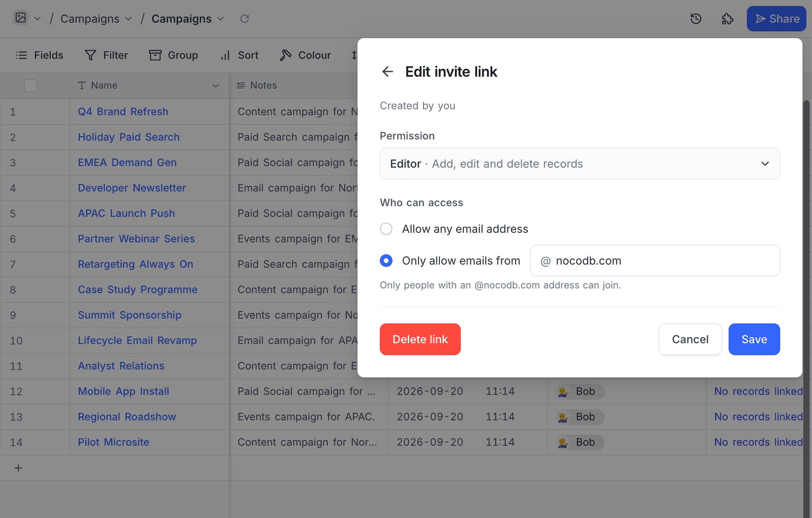812x518 pixels.
Task: Click the Cancel button
Action: pos(690,339)
